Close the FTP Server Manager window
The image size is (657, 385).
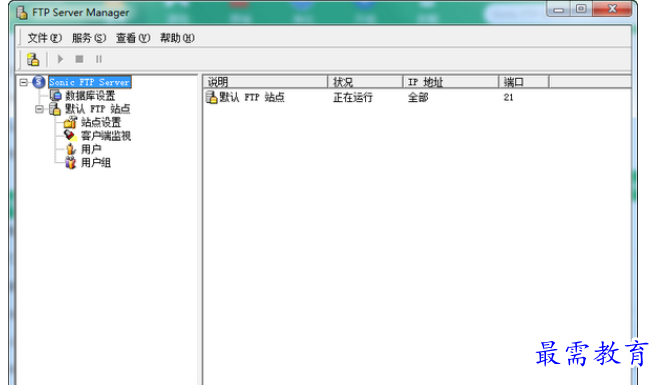(x=612, y=9)
